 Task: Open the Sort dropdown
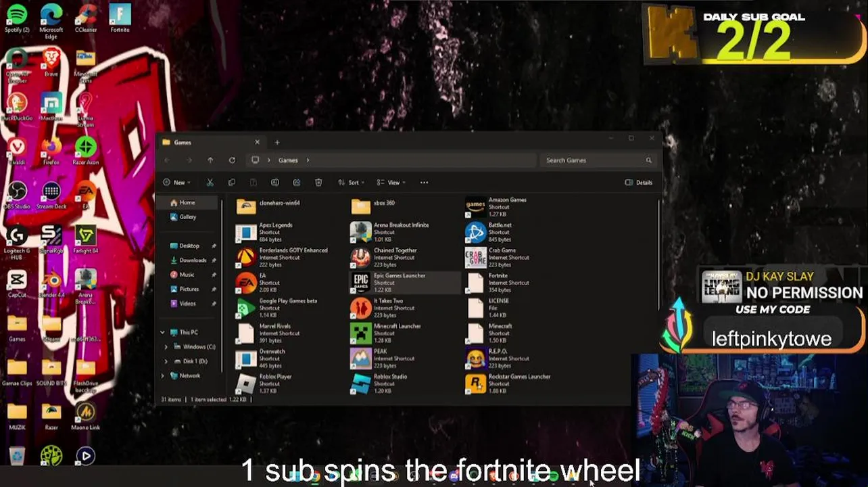tap(352, 183)
